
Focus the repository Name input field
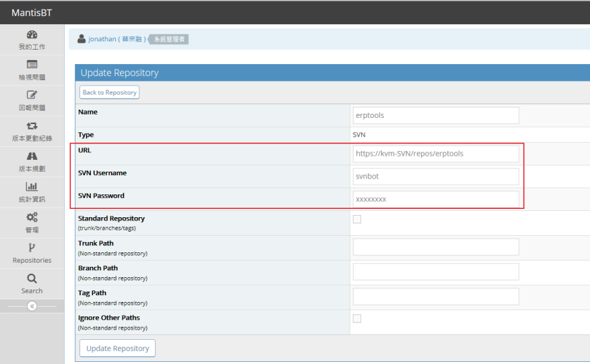(436, 115)
